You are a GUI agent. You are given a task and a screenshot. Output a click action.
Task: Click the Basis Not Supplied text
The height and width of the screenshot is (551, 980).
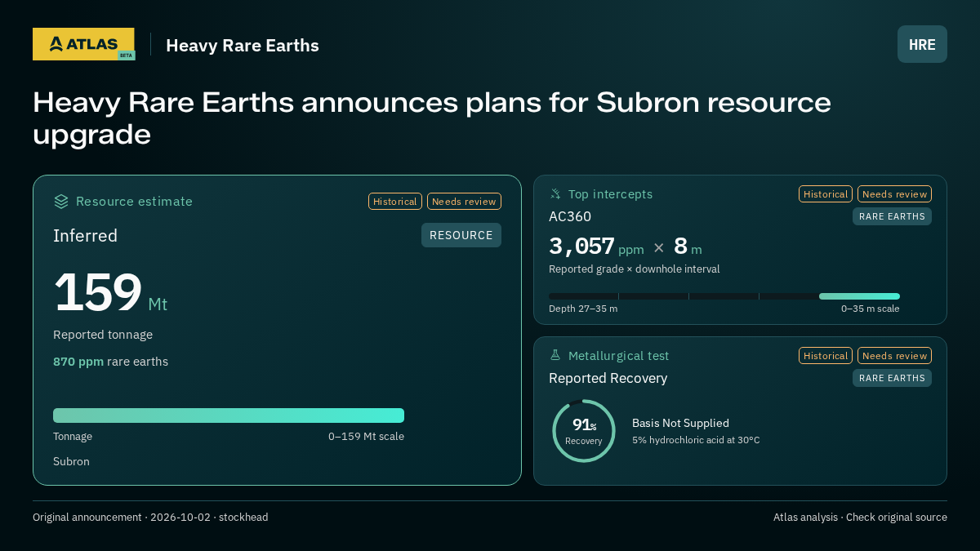coord(680,423)
